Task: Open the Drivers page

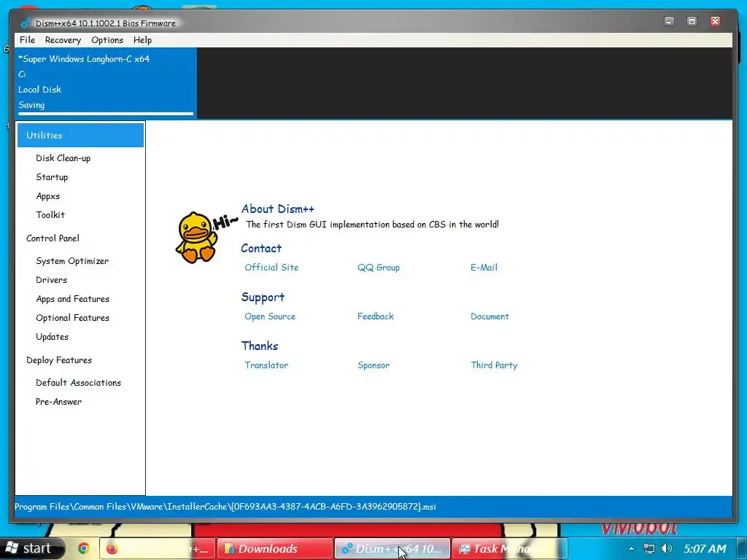Action: coord(52,280)
